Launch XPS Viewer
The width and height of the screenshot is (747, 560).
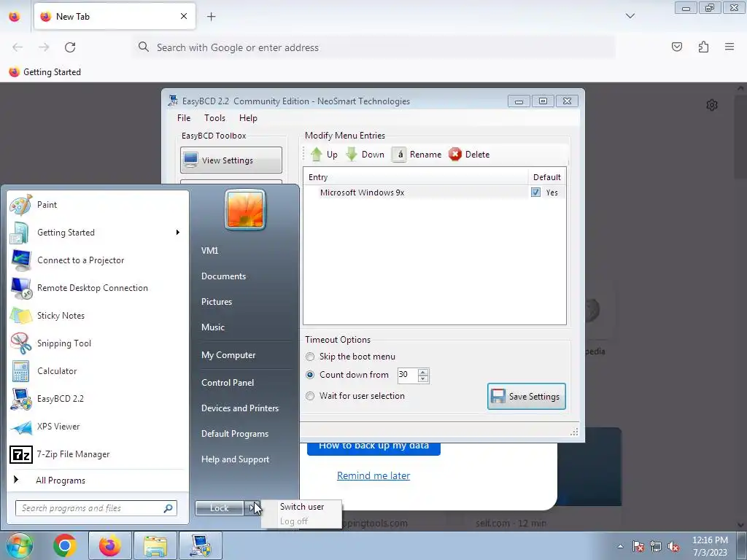[x=98, y=427]
